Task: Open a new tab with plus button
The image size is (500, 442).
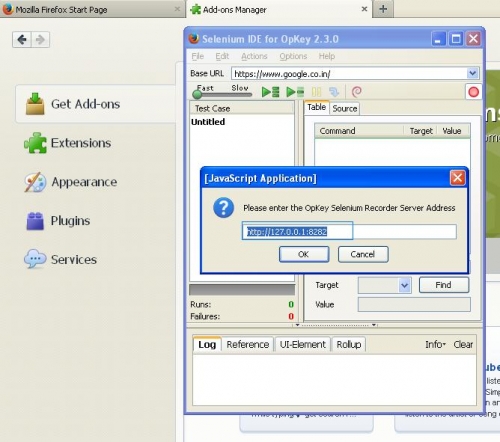Action: click(x=383, y=9)
